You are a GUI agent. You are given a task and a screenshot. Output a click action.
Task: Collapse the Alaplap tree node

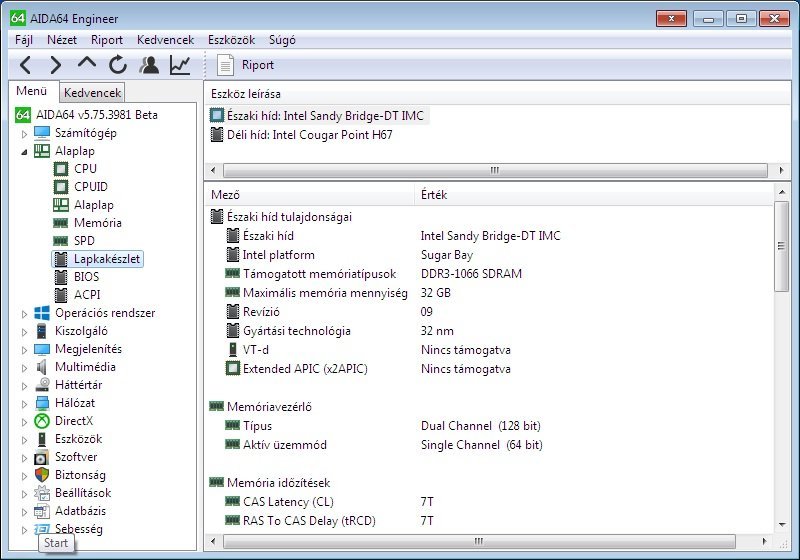[24, 152]
